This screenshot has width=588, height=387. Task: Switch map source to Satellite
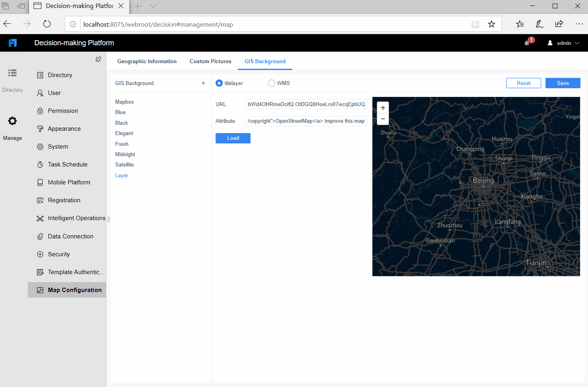[x=125, y=164]
